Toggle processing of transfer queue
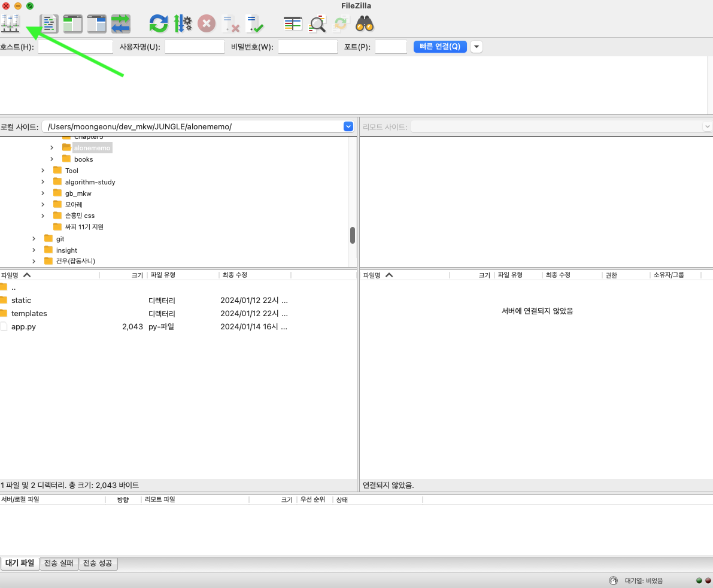The height and width of the screenshot is (588, 713). 183,23
